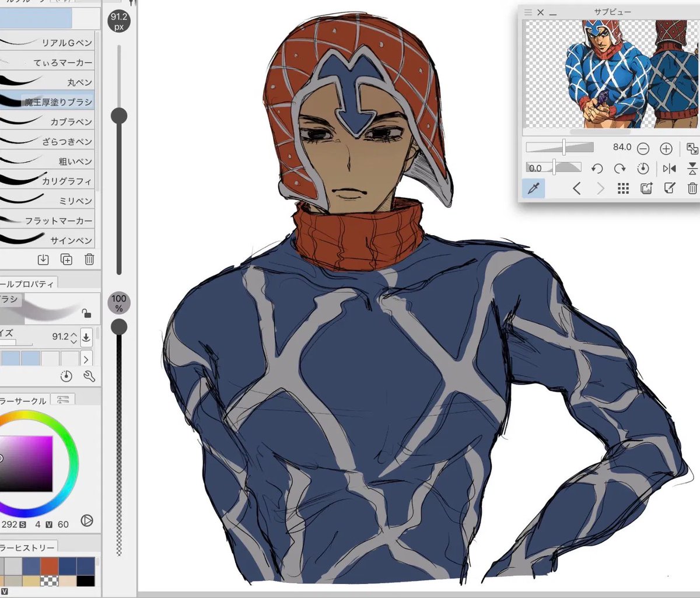Zoom out in the Sub View panel
The image size is (700, 598).
[643, 149]
